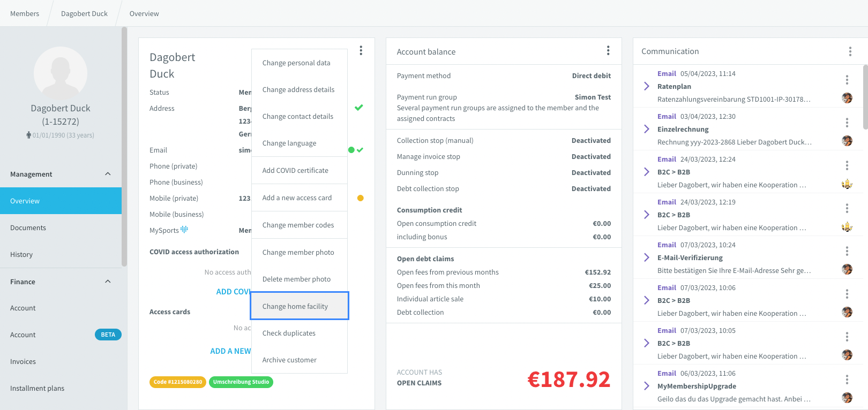
Task: Click the MySports logo icon
Action: point(184,230)
